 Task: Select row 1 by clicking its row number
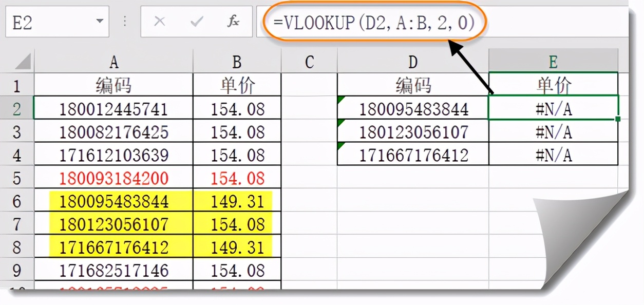(x=17, y=84)
